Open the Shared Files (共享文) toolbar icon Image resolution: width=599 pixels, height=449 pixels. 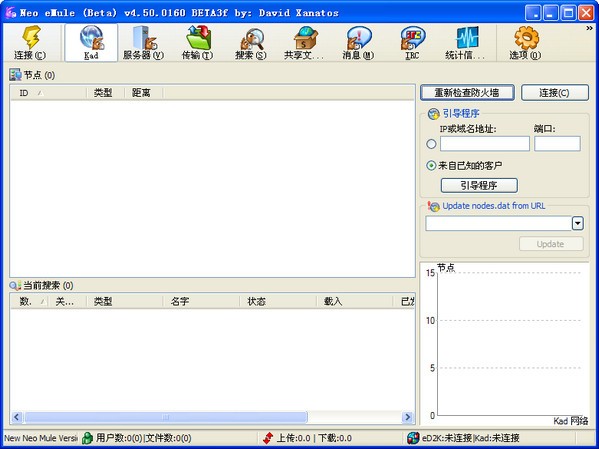click(305, 37)
